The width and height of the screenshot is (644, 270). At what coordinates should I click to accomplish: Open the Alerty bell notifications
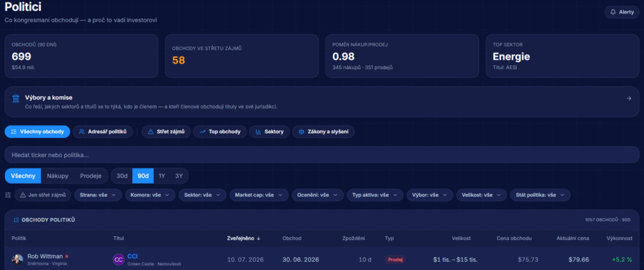click(x=622, y=12)
